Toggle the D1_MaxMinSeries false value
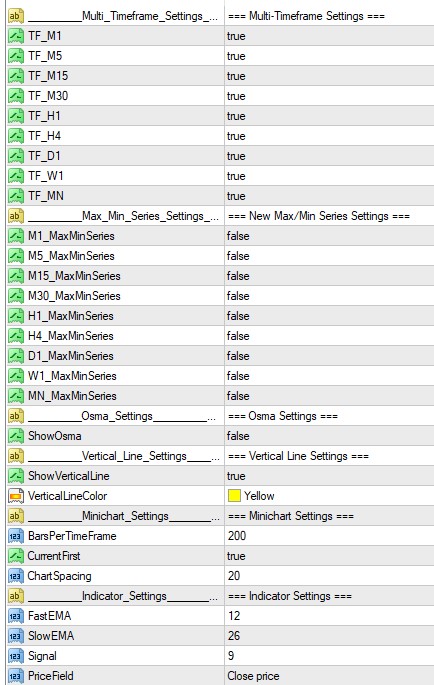 238,356
